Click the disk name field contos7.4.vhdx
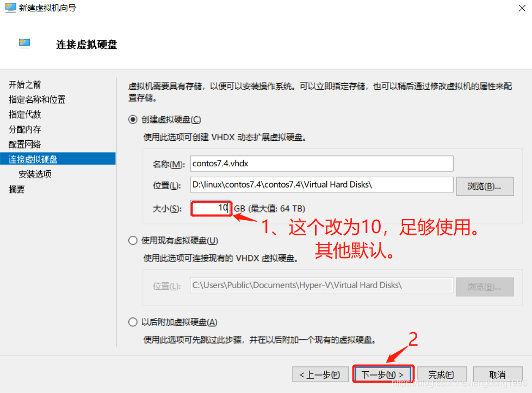The width and height of the screenshot is (532, 393). pos(321,164)
